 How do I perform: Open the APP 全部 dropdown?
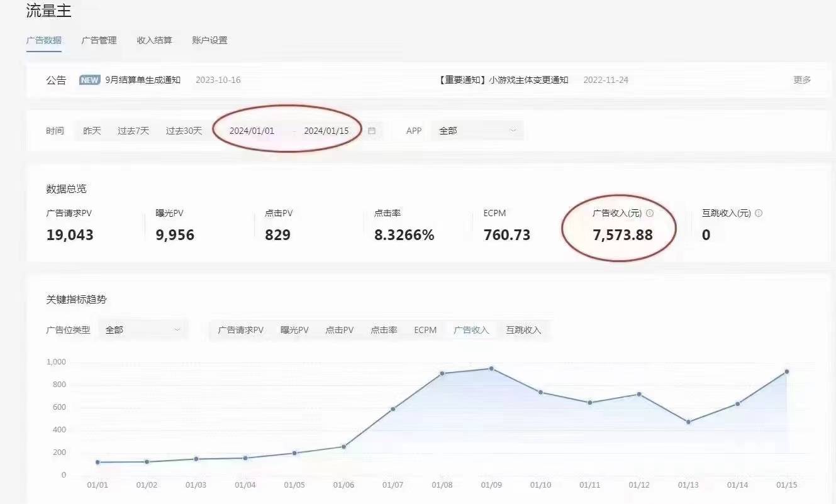point(477,130)
